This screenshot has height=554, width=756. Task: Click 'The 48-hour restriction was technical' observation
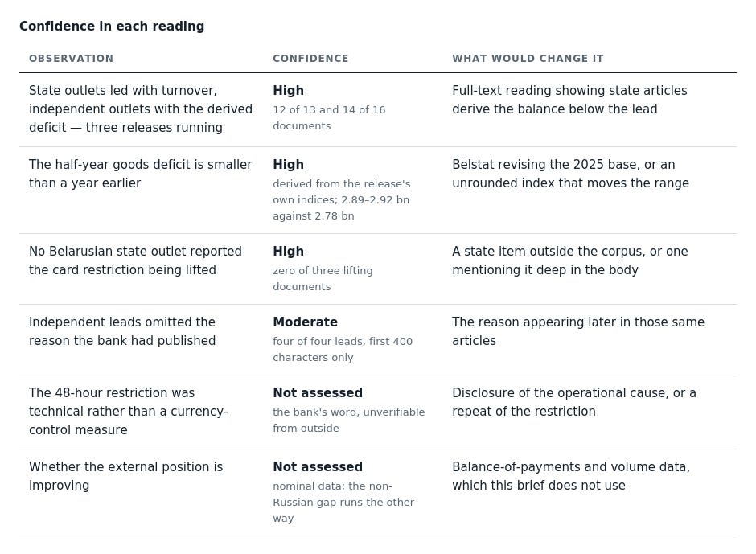pyautogui.click(x=128, y=412)
